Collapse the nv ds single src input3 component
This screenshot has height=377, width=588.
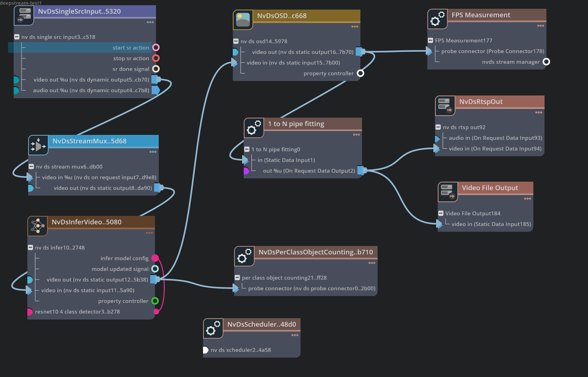(x=17, y=37)
